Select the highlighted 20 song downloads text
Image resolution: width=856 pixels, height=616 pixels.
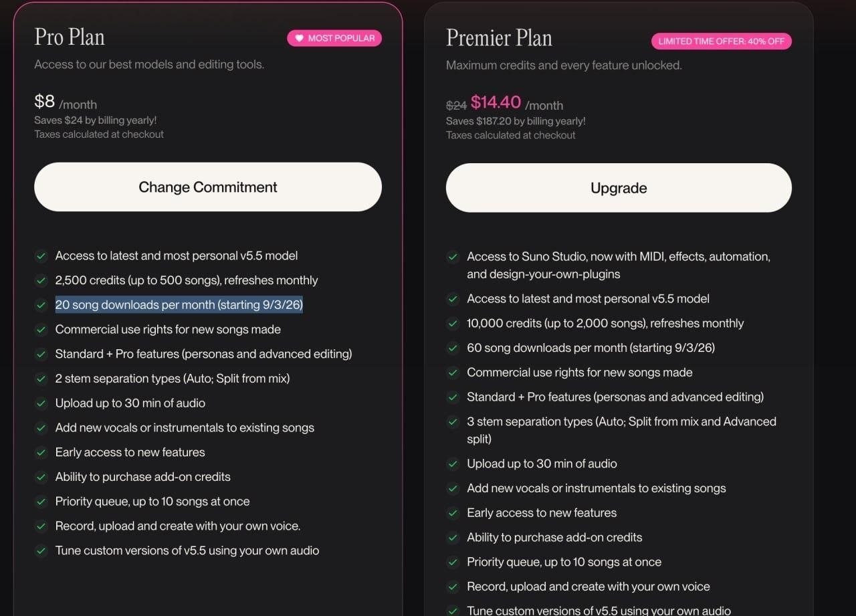tap(179, 305)
